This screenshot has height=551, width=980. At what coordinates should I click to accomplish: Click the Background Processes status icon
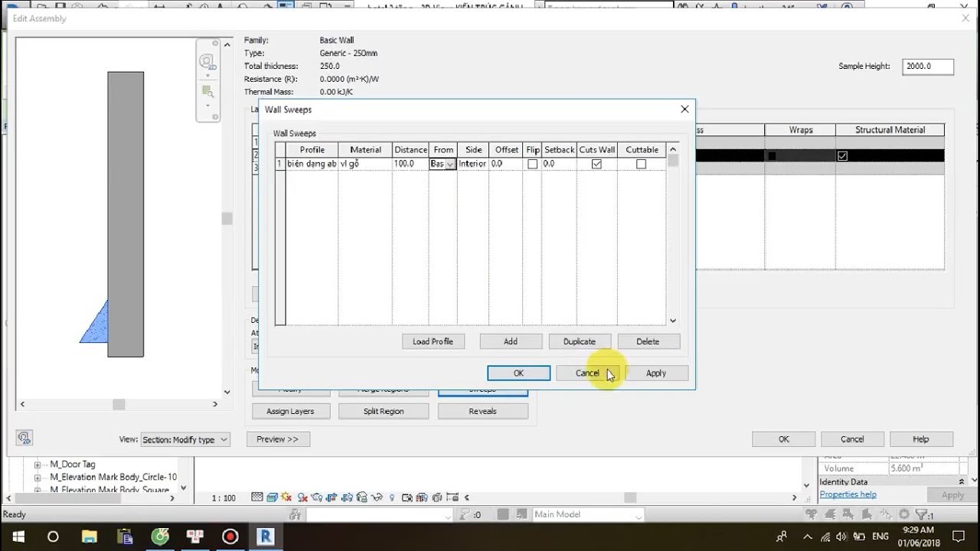[904, 514]
